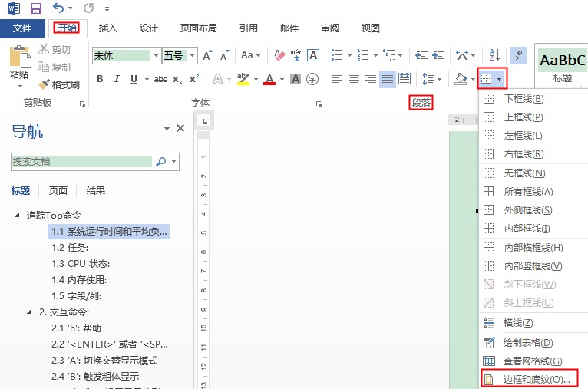Screen dimensions: 588x389
Task: Center align the paragraph
Action: tap(354, 79)
